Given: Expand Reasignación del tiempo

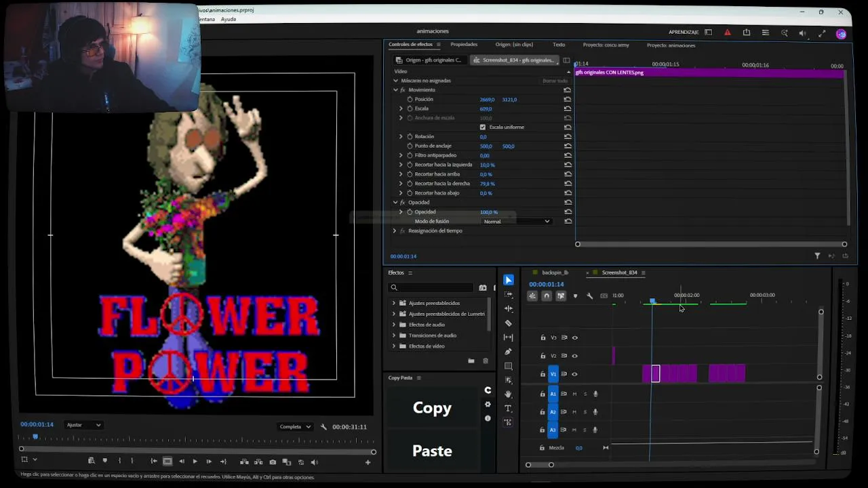Looking at the screenshot, I should point(395,231).
